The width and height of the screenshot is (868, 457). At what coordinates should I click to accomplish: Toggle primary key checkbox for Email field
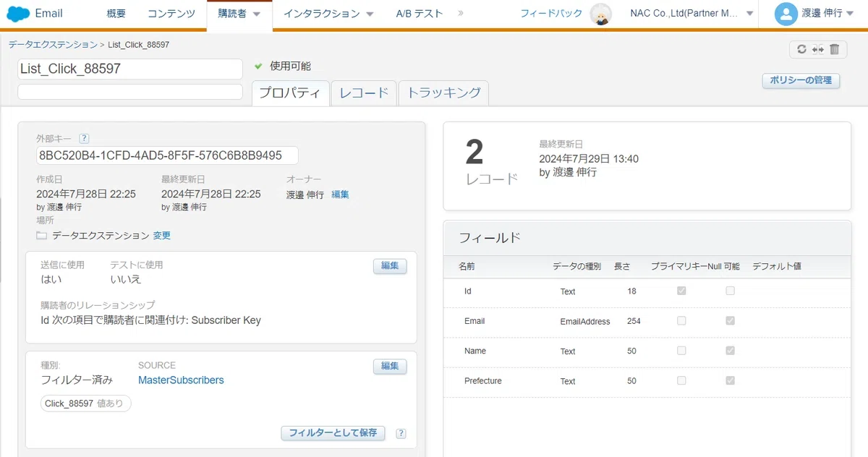pos(681,320)
